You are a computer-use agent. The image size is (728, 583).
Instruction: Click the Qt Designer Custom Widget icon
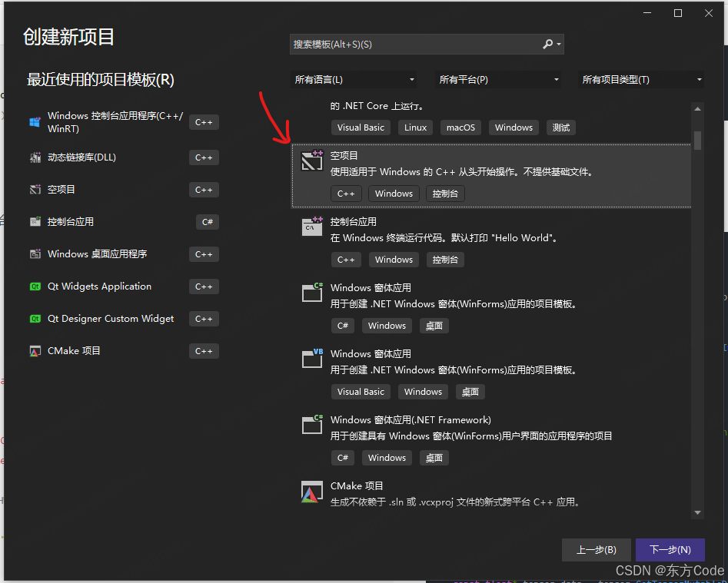[35, 319]
